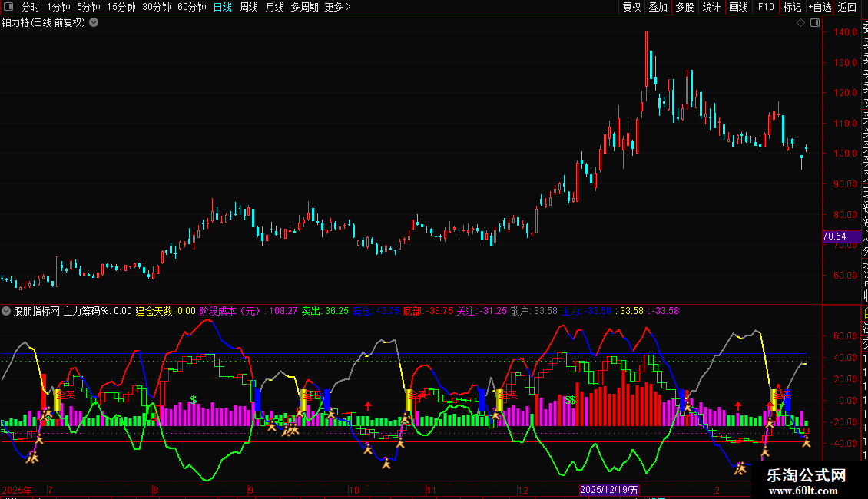Image resolution: width=868 pixels, height=499 pixels.
Task: Click the 60.00 indicator axis label
Action: [845, 335]
